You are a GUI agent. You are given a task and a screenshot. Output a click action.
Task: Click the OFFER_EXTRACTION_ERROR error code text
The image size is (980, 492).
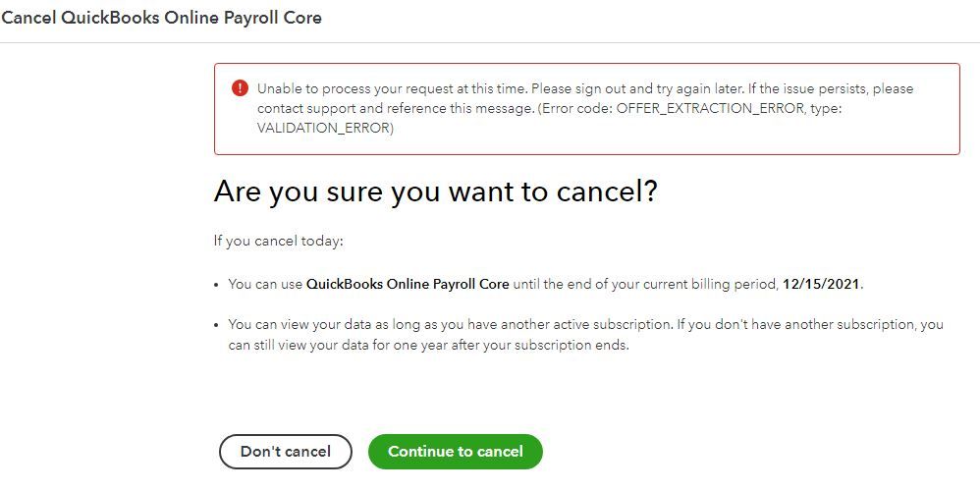702,109
